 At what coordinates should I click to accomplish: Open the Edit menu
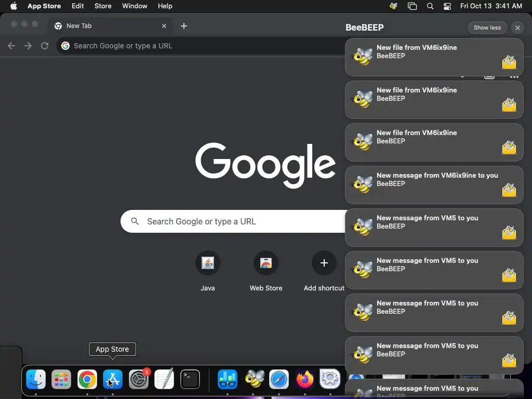78,6
